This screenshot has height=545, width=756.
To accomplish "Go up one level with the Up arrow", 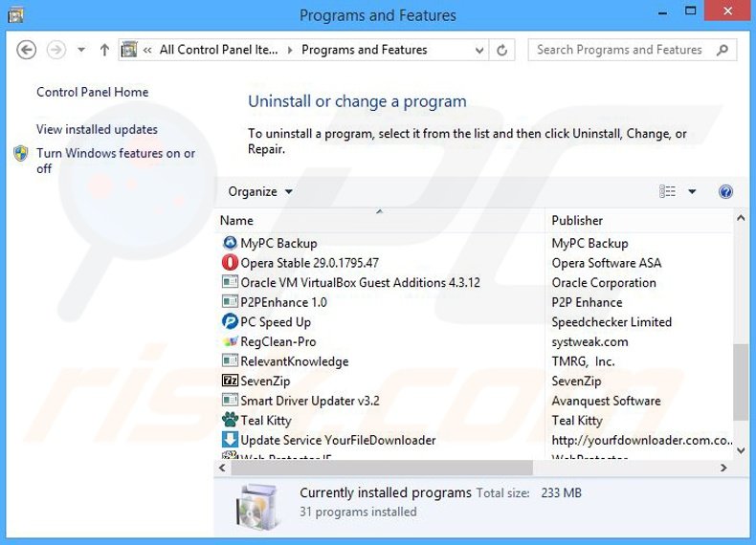I will pyautogui.click(x=104, y=50).
